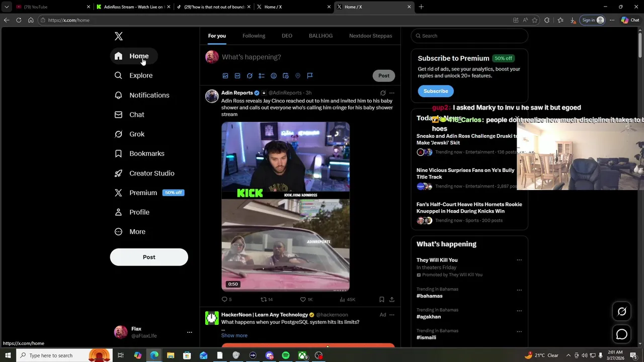
Task: Click the flag icon in composer
Action: [x=310, y=75]
